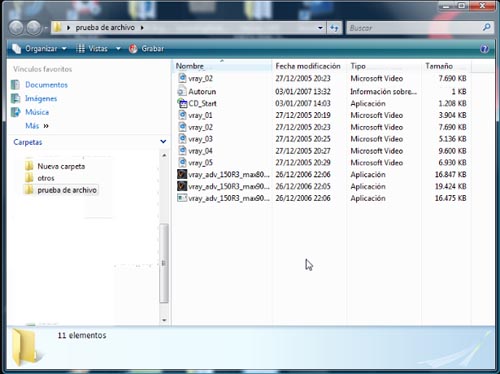This screenshot has width=500, height=374.
Task: Open the address bar history dropdown
Action: [320, 28]
